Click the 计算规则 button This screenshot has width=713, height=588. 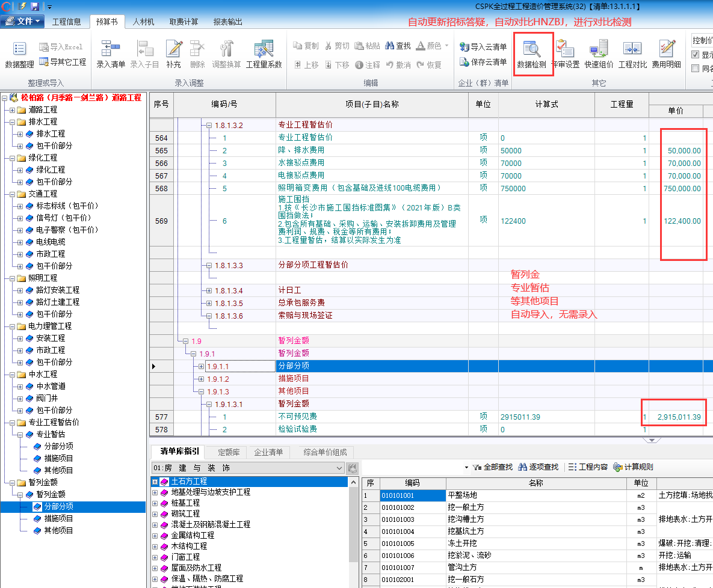[633, 467]
